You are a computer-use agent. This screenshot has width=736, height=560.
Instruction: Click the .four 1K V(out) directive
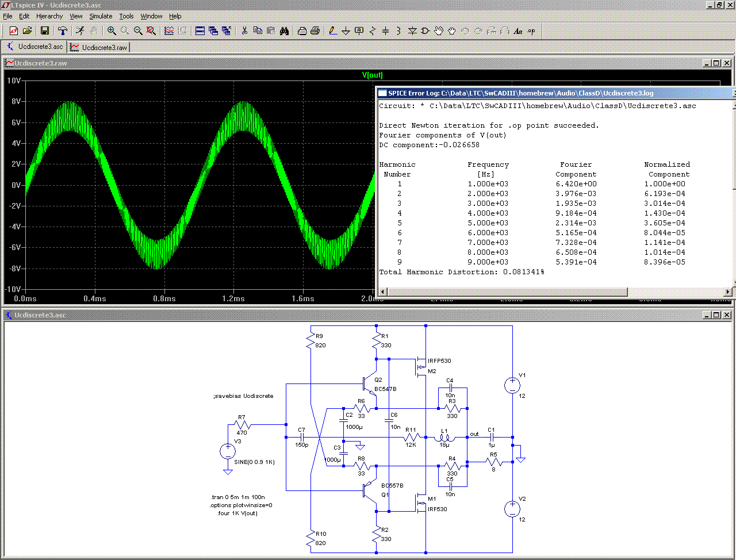[x=237, y=513]
